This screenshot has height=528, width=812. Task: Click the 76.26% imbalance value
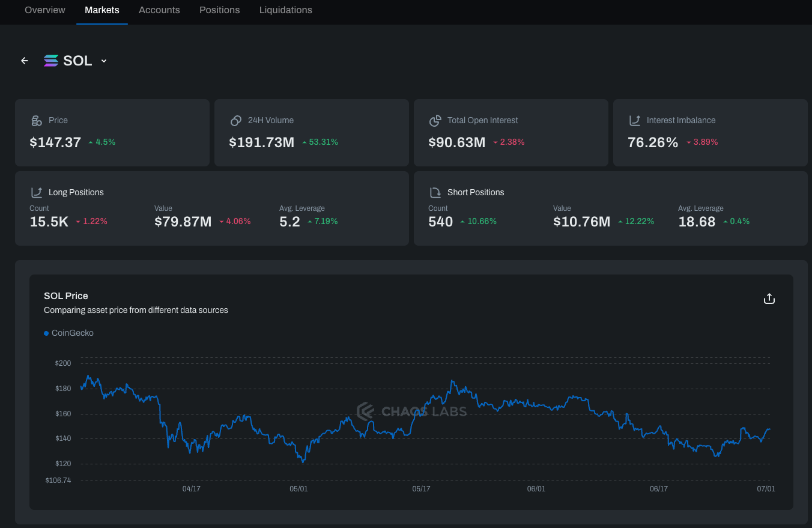[653, 142]
